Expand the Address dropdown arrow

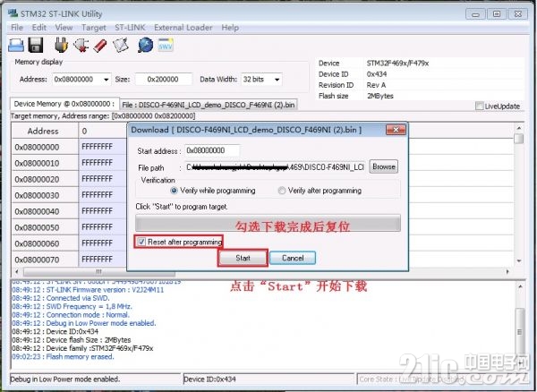click(107, 80)
